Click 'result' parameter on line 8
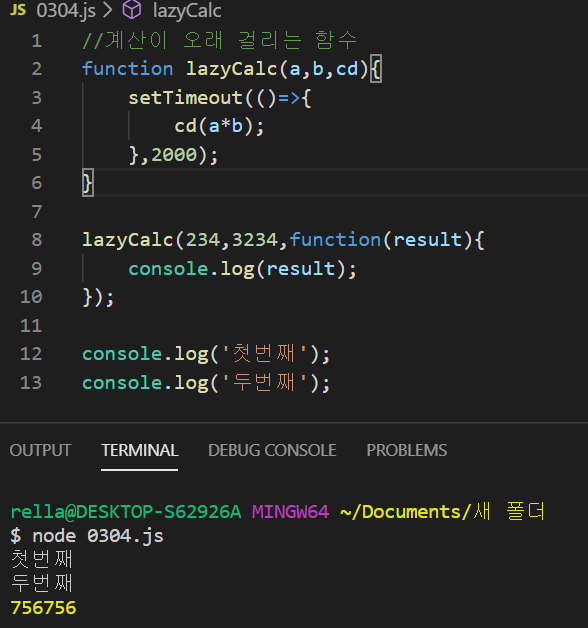Viewport: 588px width, 628px height. click(427, 240)
